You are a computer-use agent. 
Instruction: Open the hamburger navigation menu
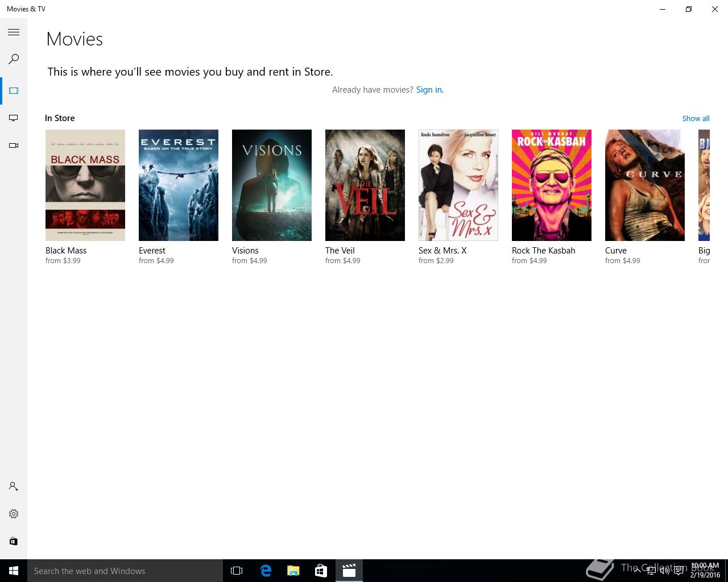coord(14,32)
